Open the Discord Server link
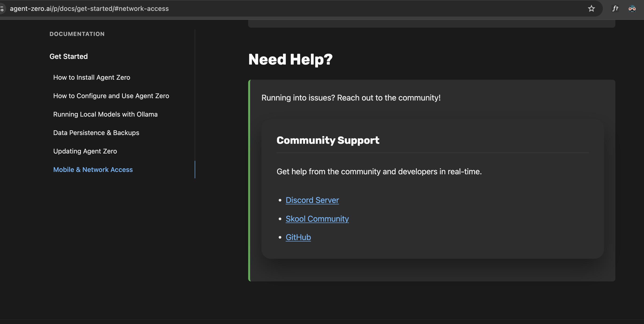 312,200
